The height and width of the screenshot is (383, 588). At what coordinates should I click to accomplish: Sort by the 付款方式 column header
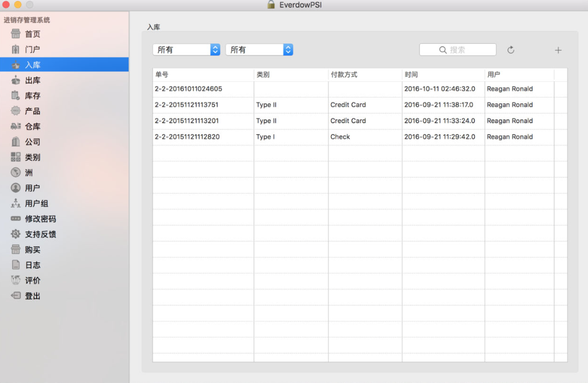coord(365,74)
